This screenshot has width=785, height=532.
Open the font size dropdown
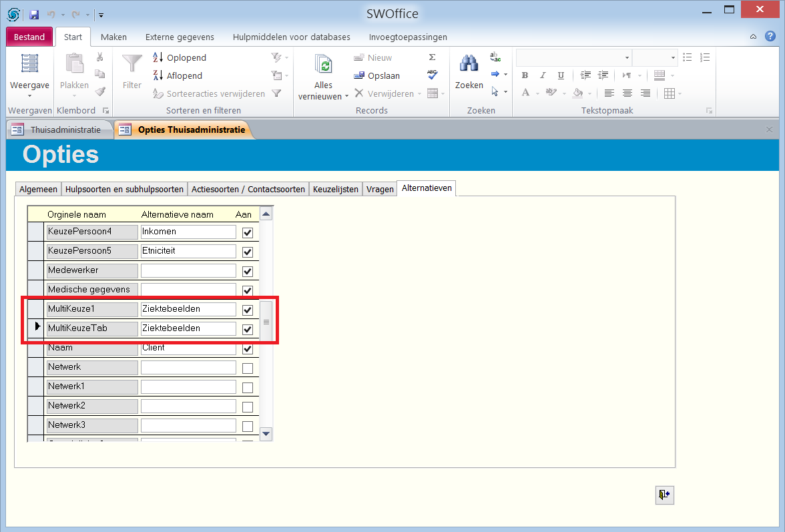point(673,57)
